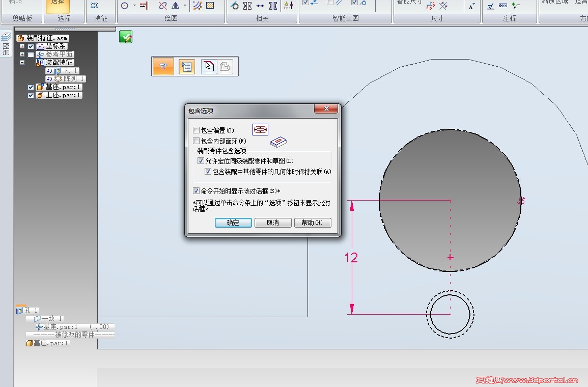Screen dimensions: 588x387
Task: Expand the 参考平面 tree node
Action: (22, 54)
